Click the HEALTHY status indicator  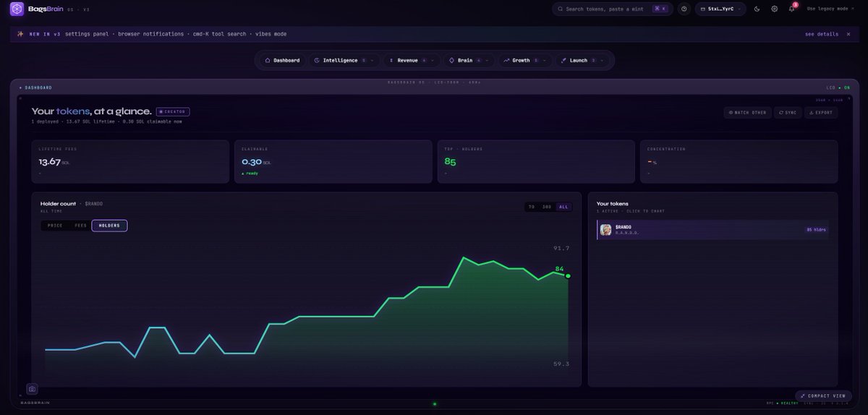[x=787, y=403]
